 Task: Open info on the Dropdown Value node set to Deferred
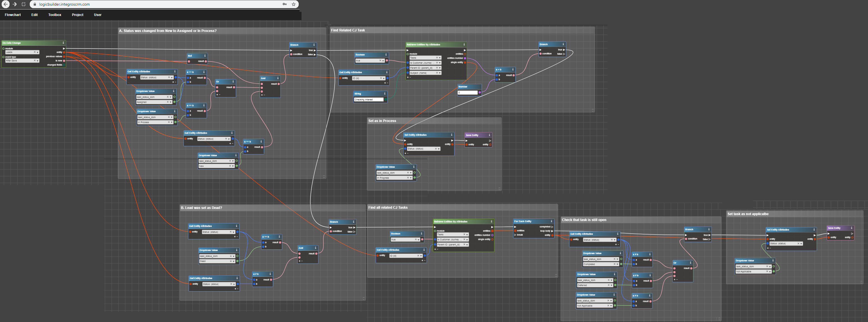(614, 274)
